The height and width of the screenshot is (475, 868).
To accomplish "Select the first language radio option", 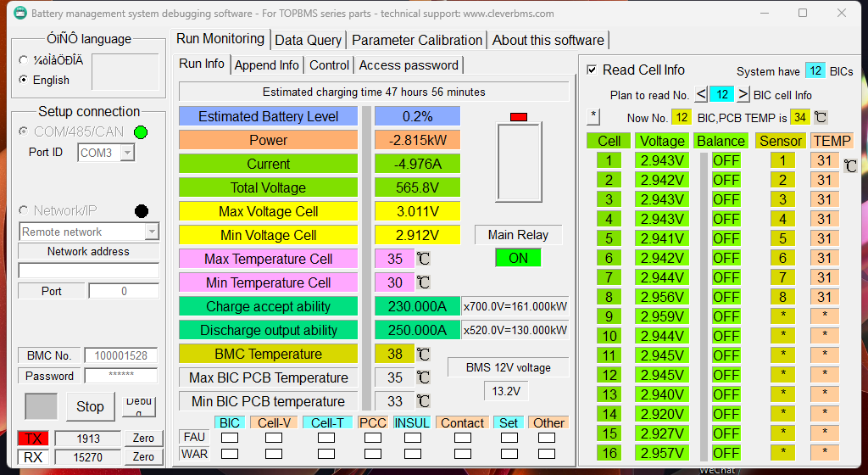I will [x=23, y=59].
